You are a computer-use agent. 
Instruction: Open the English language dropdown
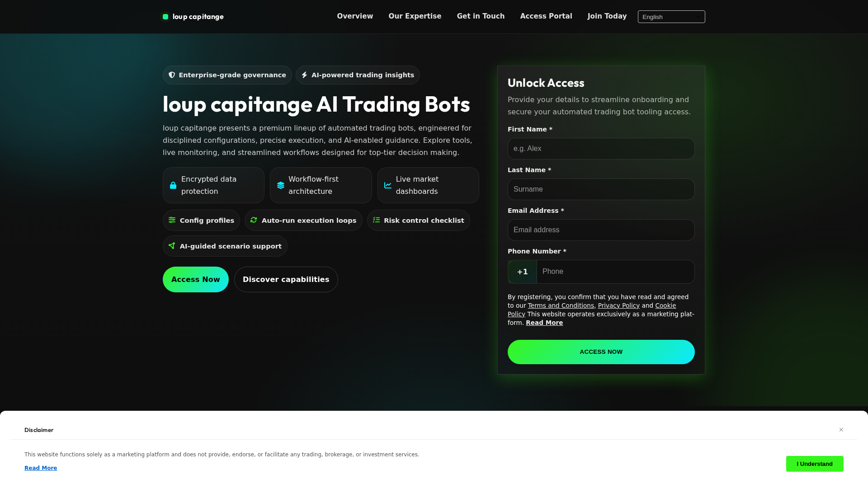point(671,17)
